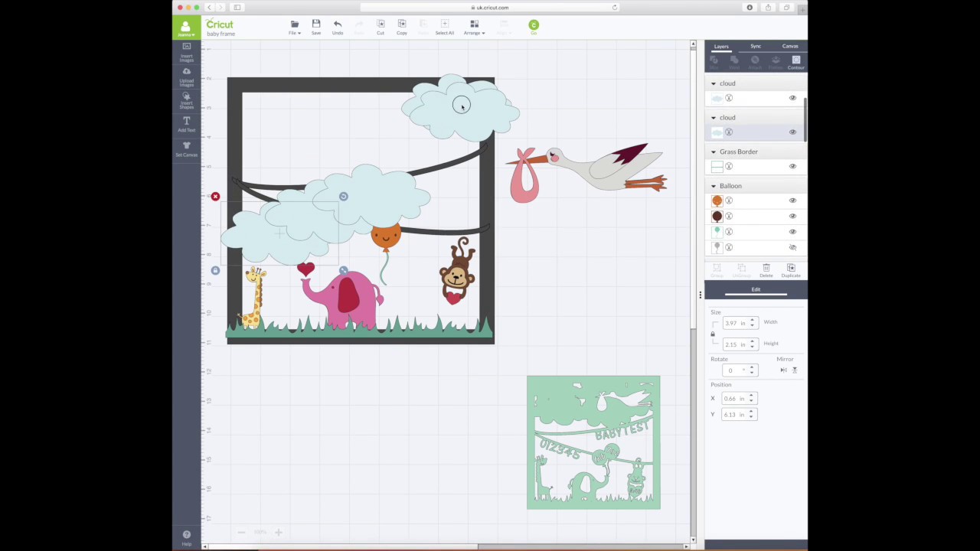Hide the teal Balloon layer
The height and width of the screenshot is (551, 980).
click(792, 231)
